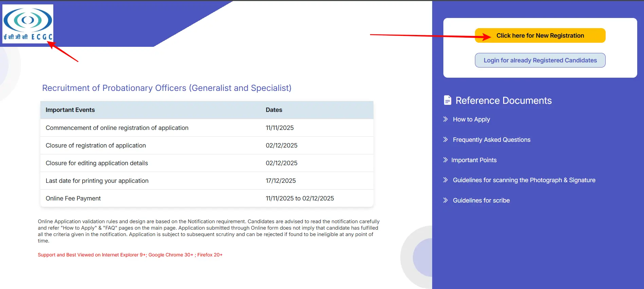Click the Dates column header
Screen dimensions: 644x289
274,110
